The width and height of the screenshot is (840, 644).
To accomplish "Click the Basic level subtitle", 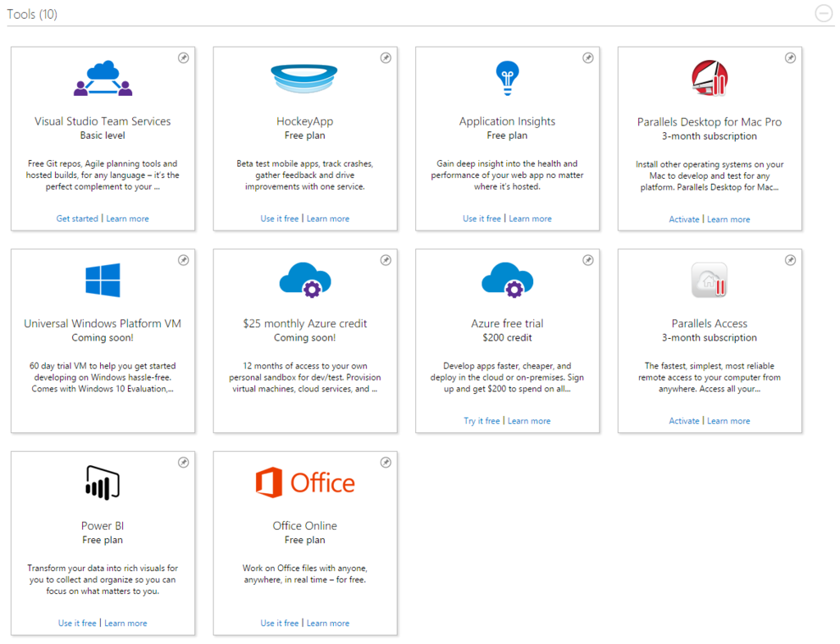I will coord(103,135).
